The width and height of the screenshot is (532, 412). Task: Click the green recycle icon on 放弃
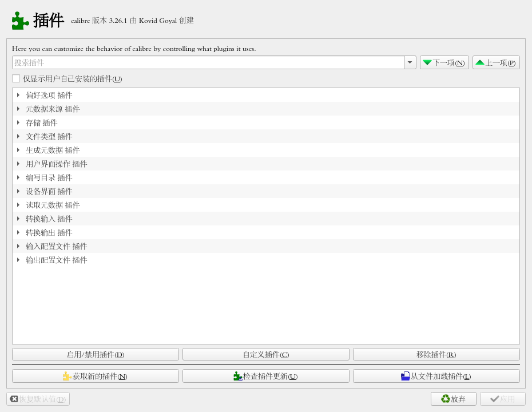coord(445,399)
